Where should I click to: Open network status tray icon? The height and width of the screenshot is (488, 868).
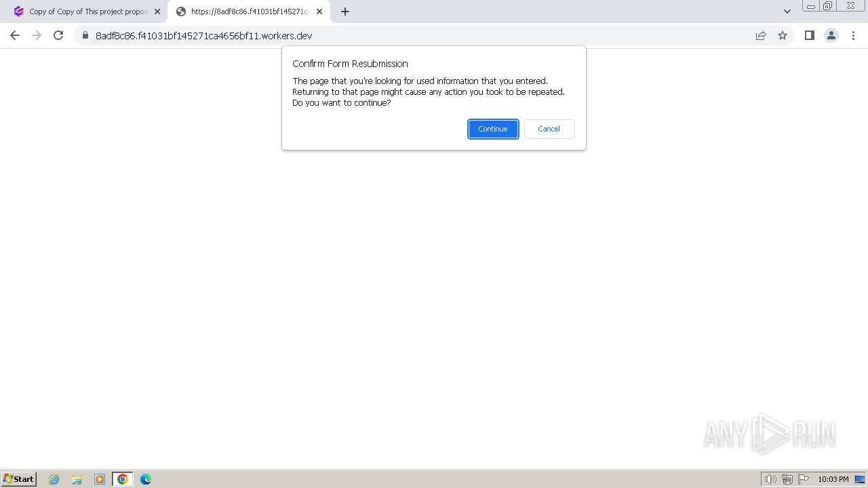(x=787, y=479)
